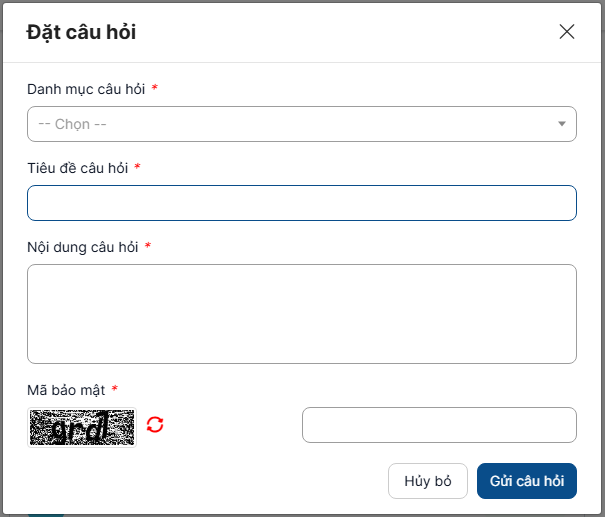The height and width of the screenshot is (517, 605).
Task: Click the 'Tiêu đề câu hỏi' label
Action: click(77, 168)
